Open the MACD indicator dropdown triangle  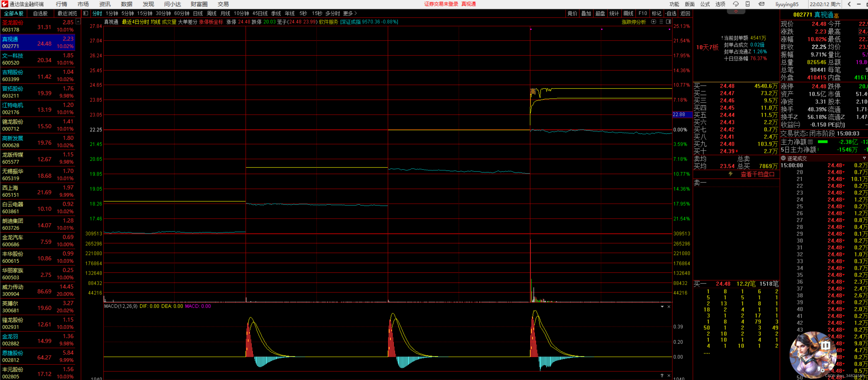click(x=662, y=307)
